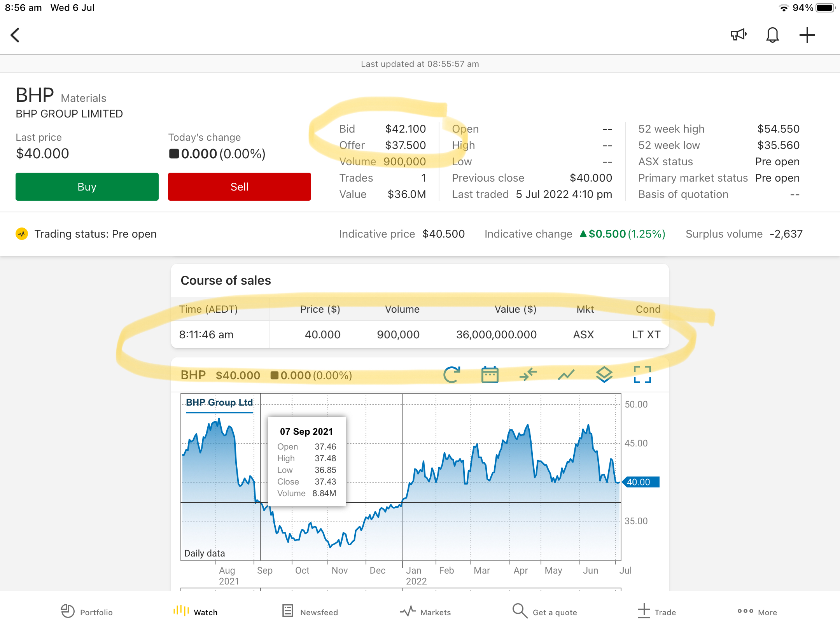Viewport: 840px width, 630px height.
Task: Open Get a quote tab
Action: coord(544,612)
